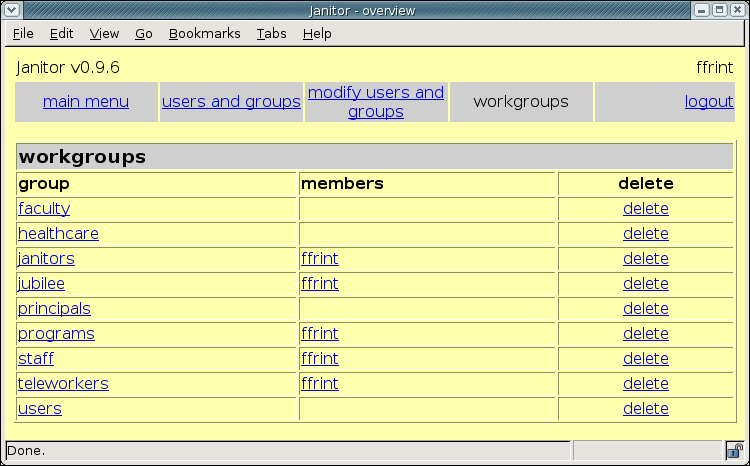750x466 pixels.
Task: Delete the principals group
Action: tap(646, 309)
